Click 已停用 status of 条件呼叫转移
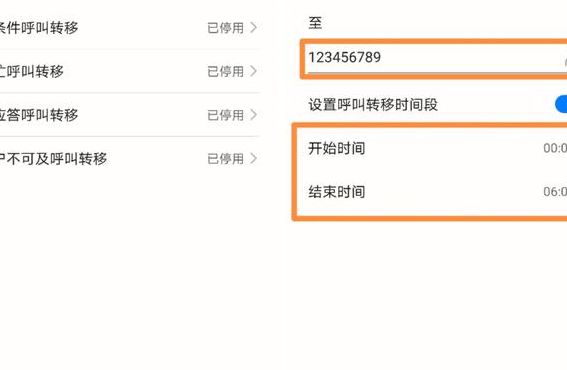The width and height of the screenshot is (567, 370). click(226, 28)
